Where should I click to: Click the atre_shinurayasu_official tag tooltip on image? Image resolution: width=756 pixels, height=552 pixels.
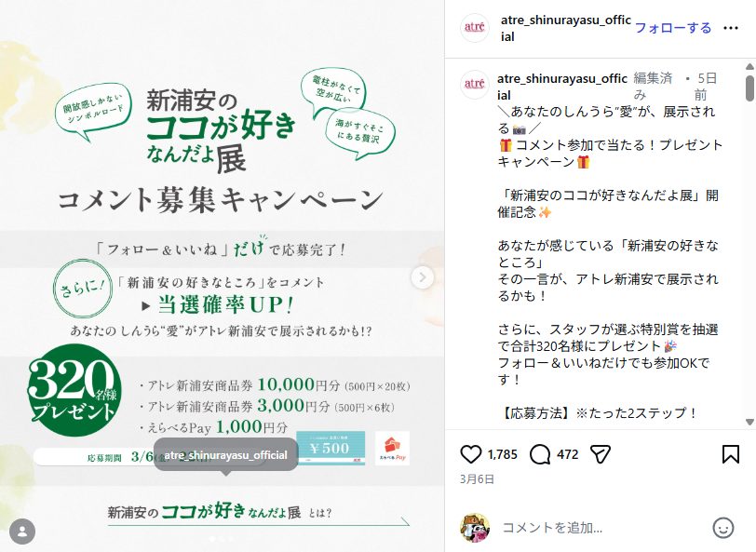point(225,454)
